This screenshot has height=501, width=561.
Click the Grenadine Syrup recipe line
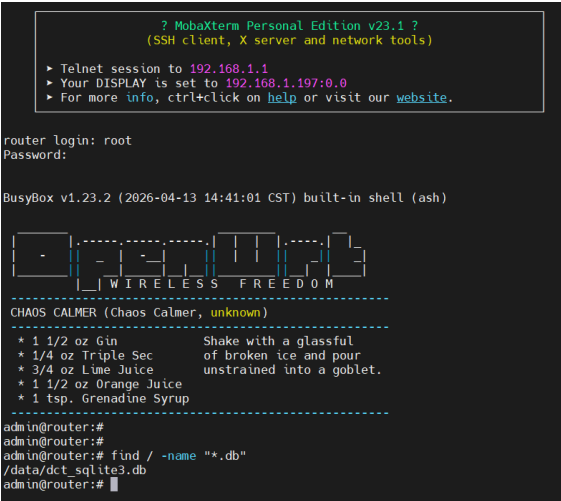(103, 399)
